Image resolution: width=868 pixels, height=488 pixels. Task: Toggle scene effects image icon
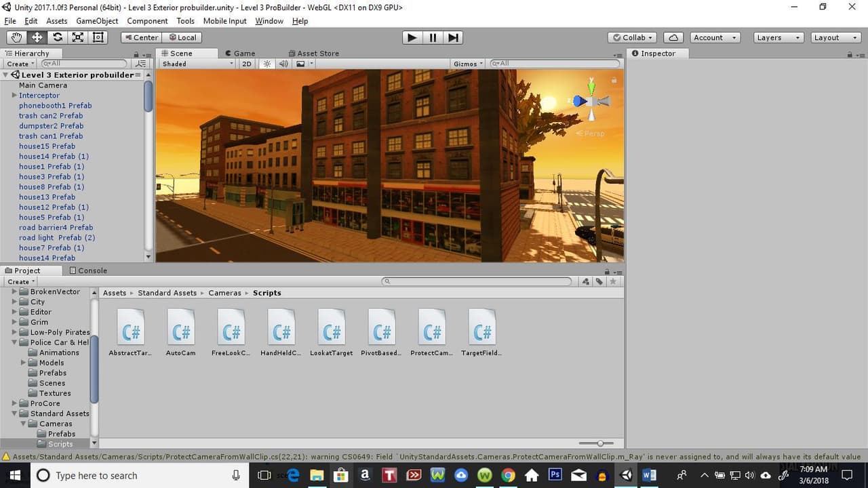pyautogui.click(x=300, y=64)
